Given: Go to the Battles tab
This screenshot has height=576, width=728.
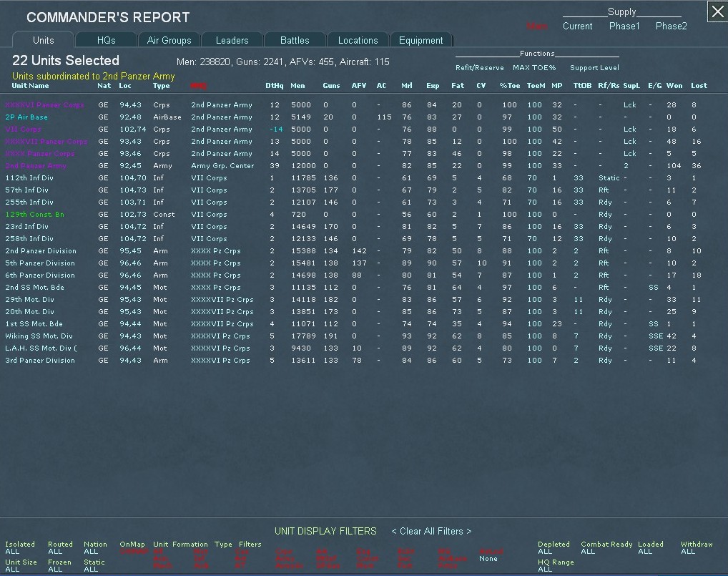Looking at the screenshot, I should point(295,40).
